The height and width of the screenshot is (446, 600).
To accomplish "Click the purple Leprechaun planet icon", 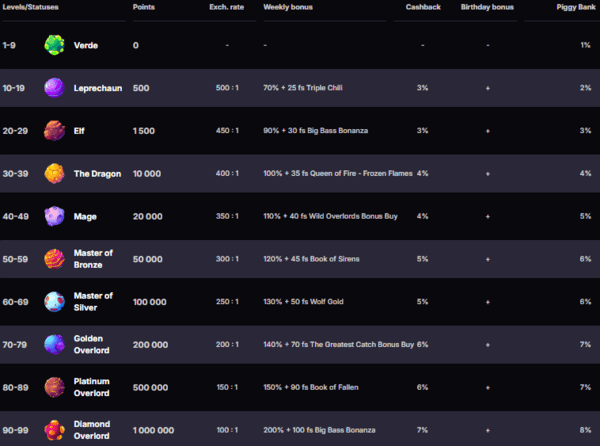I will point(54,88).
